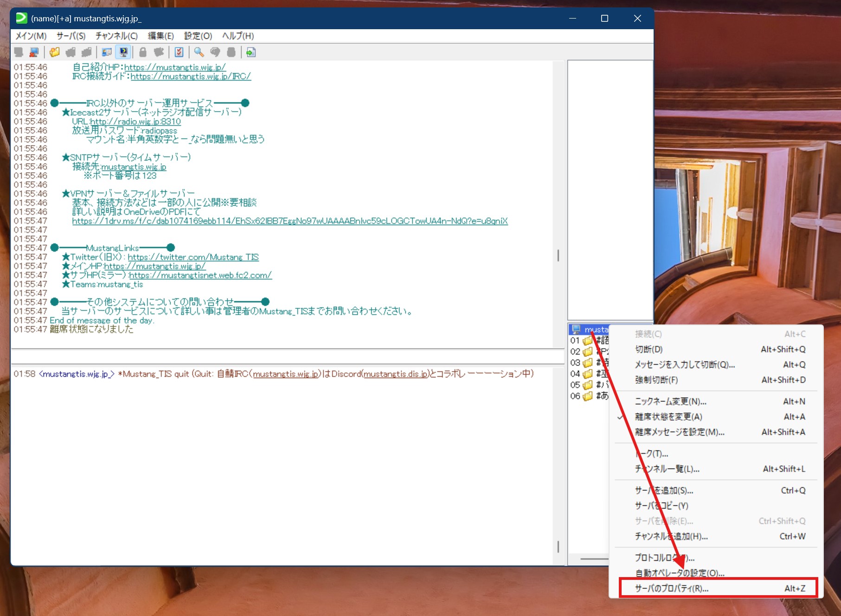Open the add-channel folder toolbar icon
This screenshot has width=841, height=616.
click(54, 52)
